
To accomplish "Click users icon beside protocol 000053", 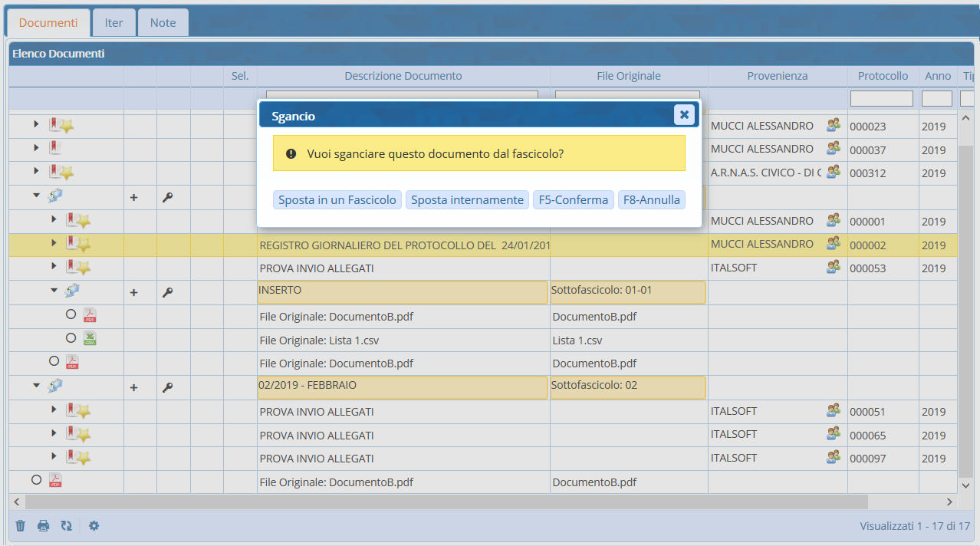I will (x=833, y=267).
